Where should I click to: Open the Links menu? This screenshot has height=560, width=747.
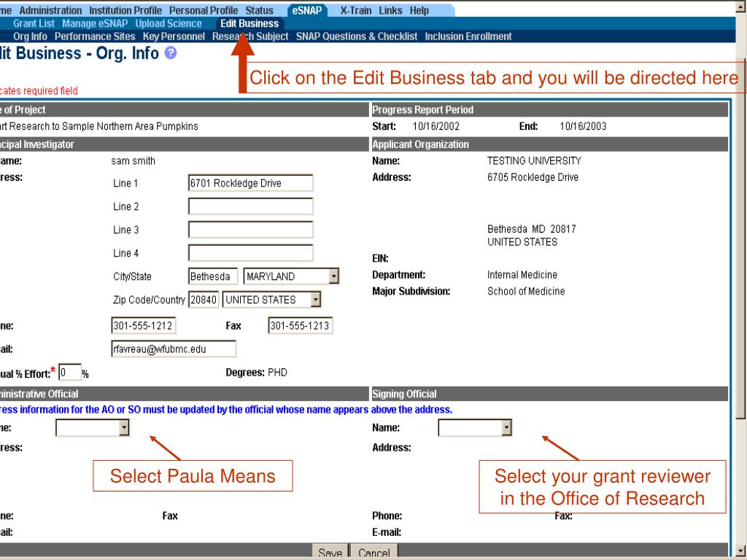click(x=391, y=10)
